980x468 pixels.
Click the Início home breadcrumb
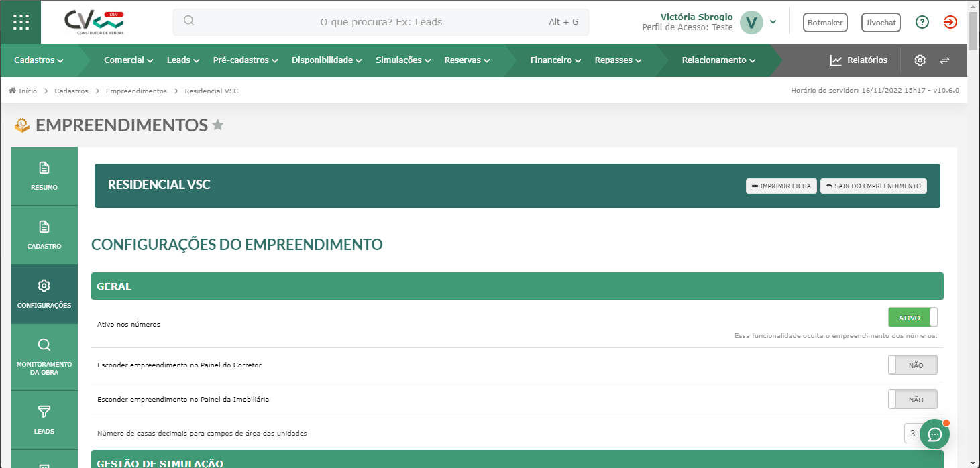pos(23,91)
